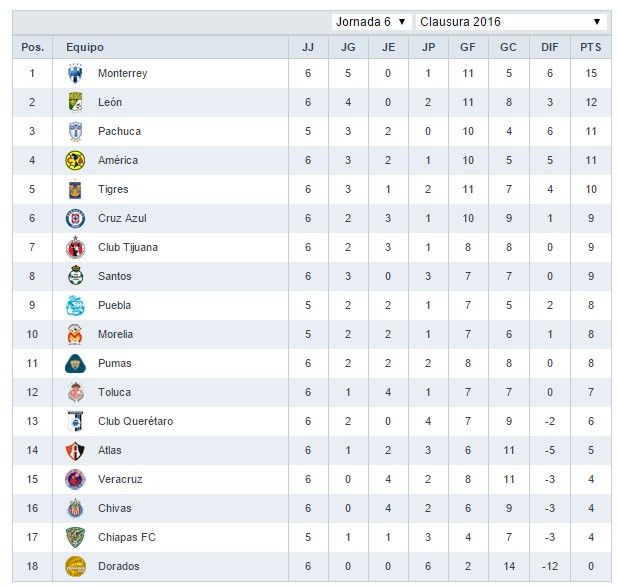
Task: Click the Santos team crest
Action: [75, 276]
